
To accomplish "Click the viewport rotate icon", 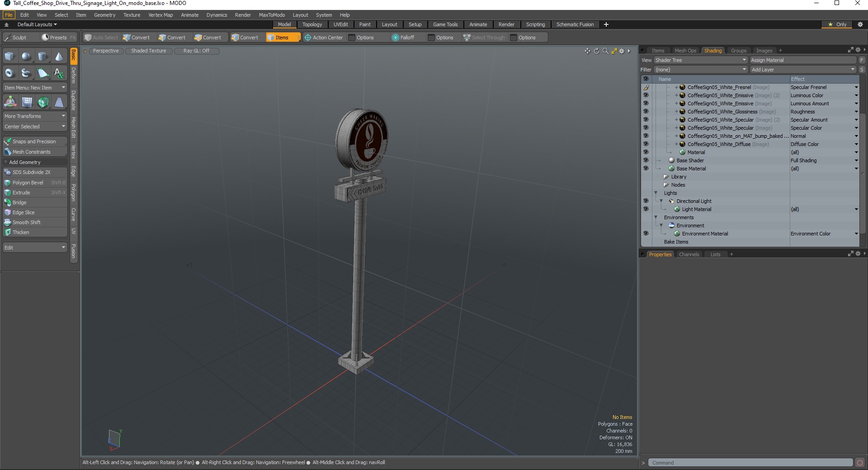I will tap(596, 51).
